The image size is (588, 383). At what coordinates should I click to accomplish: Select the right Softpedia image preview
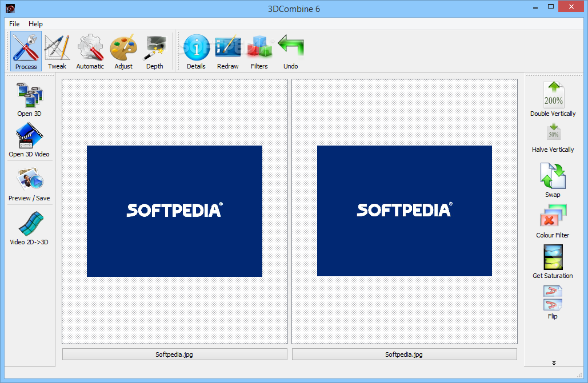404,211
